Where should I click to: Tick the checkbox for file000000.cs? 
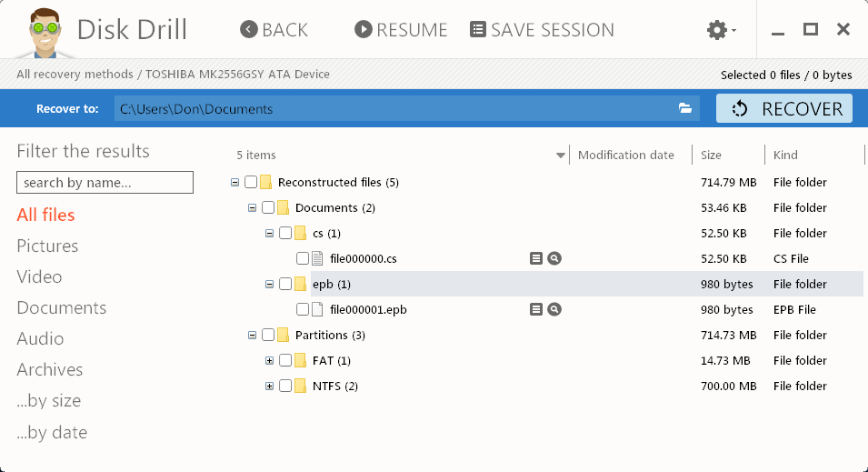pos(303,258)
